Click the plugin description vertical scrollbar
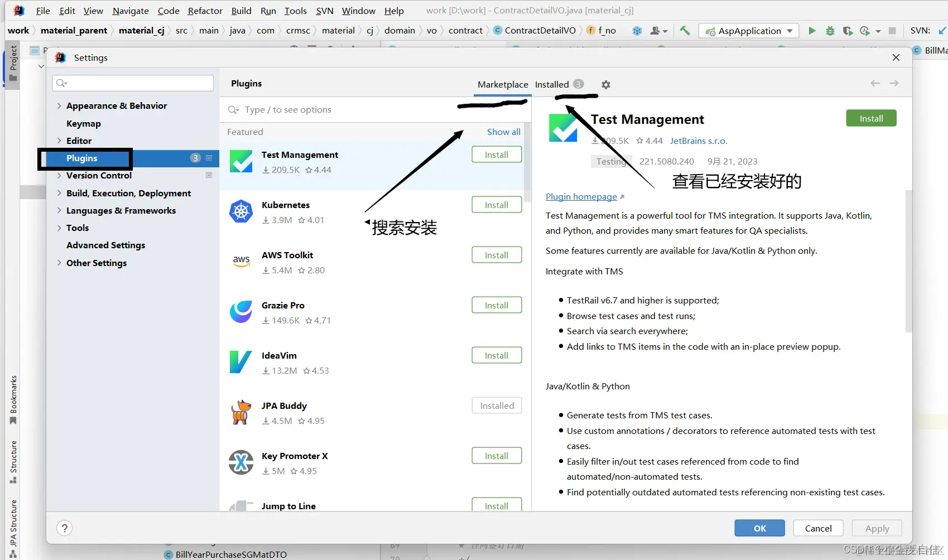948x560 pixels. coord(908,261)
